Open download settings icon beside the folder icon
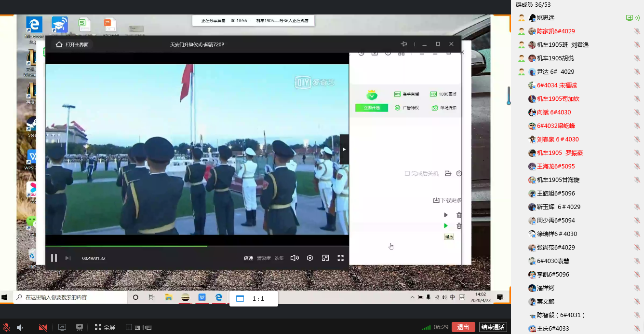 click(x=459, y=173)
